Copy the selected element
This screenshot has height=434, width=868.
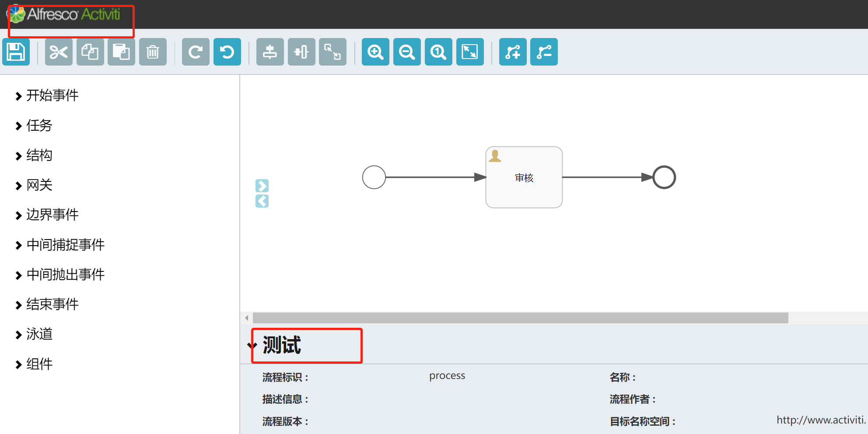(90, 52)
